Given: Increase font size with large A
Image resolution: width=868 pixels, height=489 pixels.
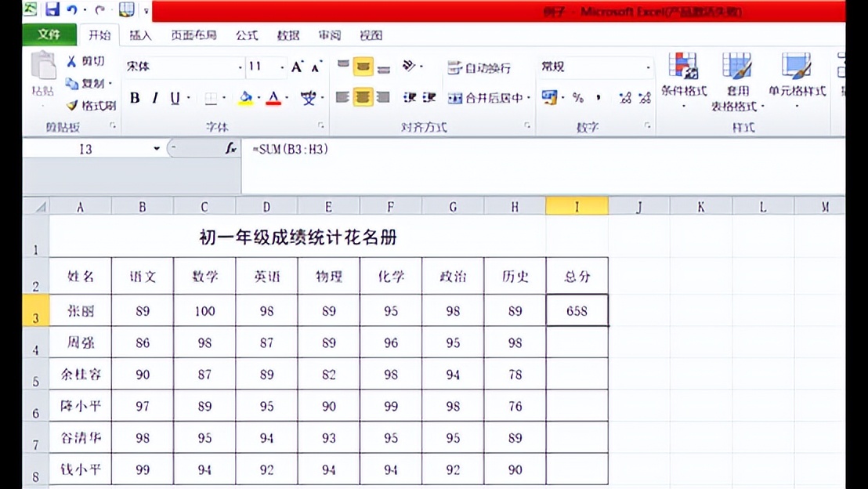Looking at the screenshot, I should pos(297,67).
